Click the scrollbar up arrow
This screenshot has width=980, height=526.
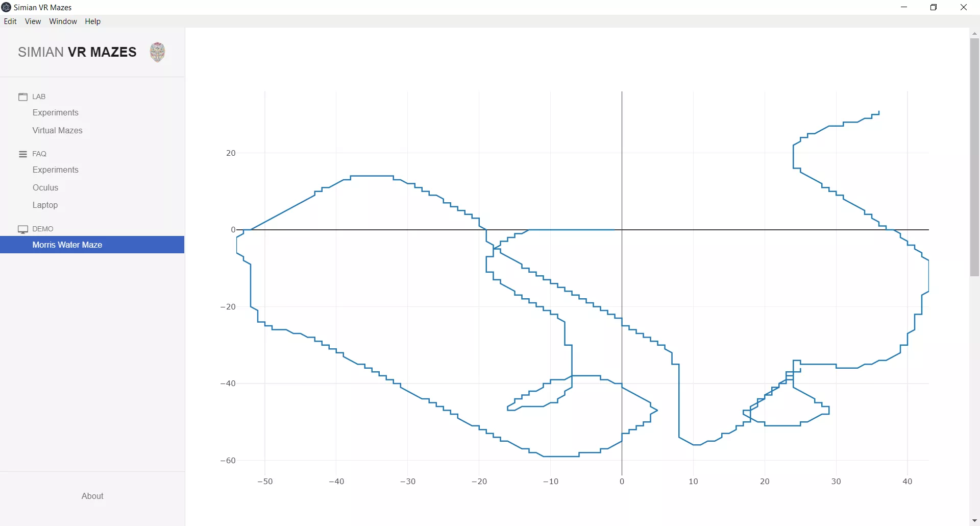point(974,33)
